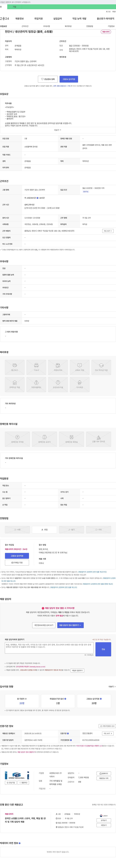Click the info icon beside 빅데이터 추천 정보

(x=20, y=843)
